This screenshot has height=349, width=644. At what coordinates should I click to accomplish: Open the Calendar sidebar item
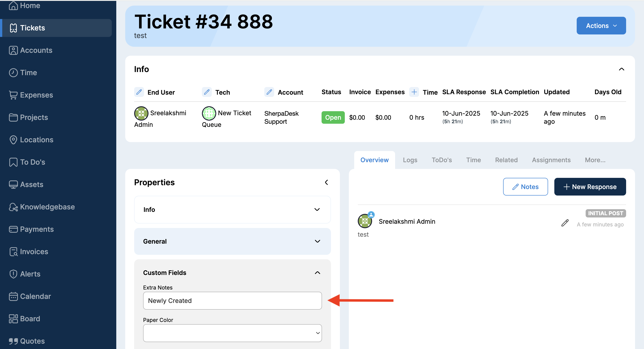pyautogui.click(x=35, y=296)
